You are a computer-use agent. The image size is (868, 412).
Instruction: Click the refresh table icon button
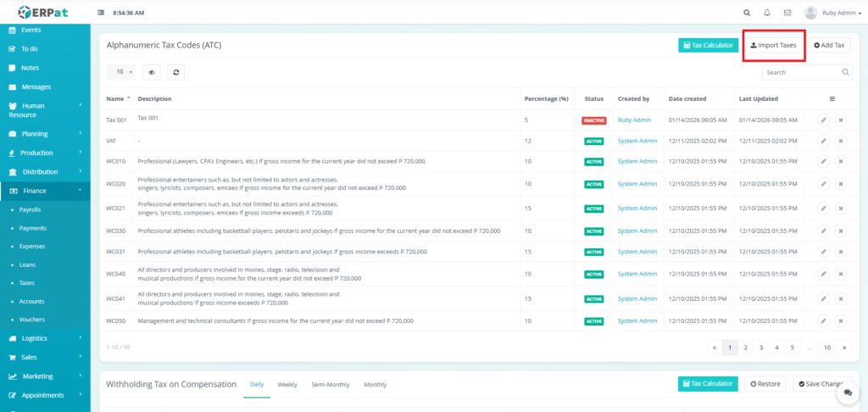(x=175, y=73)
